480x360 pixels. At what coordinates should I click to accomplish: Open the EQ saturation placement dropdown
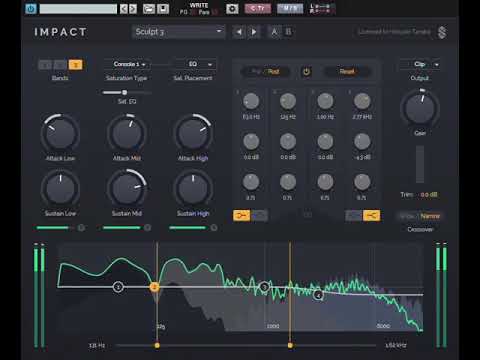pyautogui.click(x=193, y=64)
